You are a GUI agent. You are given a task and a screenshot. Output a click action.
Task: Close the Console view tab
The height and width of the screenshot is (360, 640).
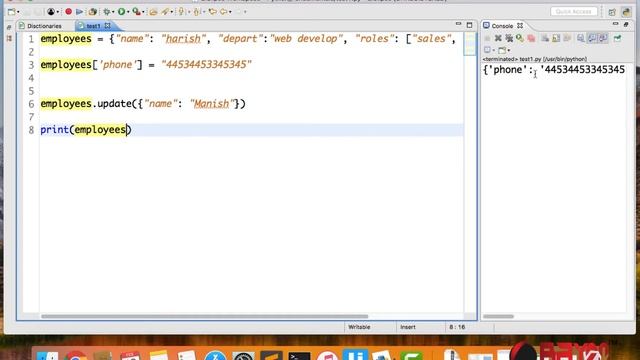point(520,26)
